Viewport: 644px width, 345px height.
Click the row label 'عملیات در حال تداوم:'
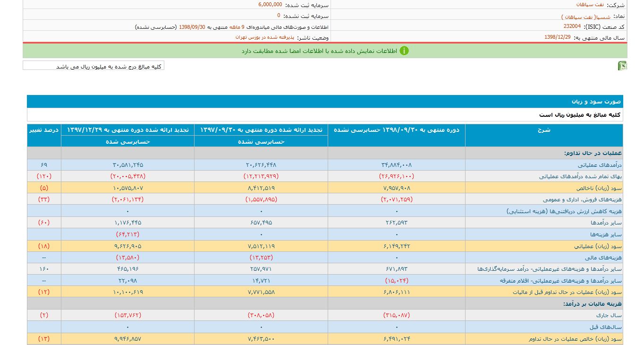(x=593, y=153)
